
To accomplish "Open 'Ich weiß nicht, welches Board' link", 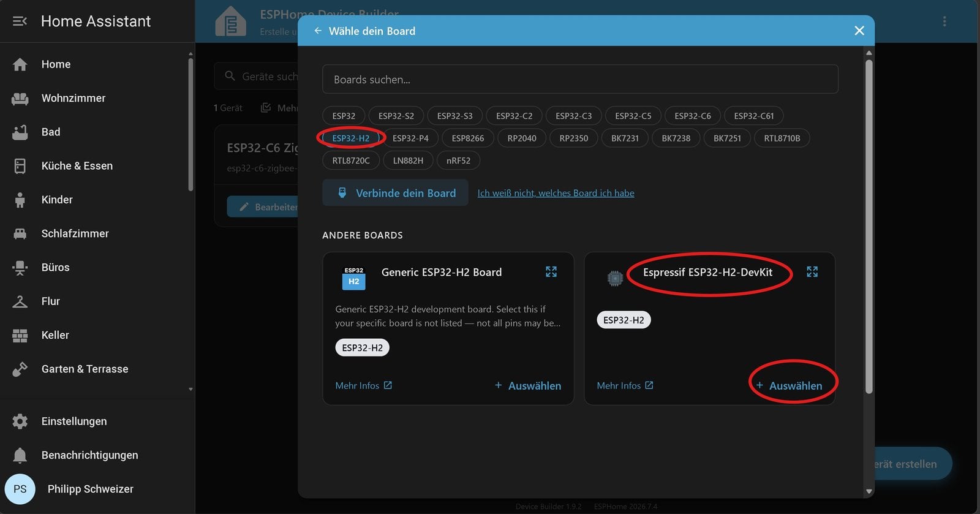I will (x=556, y=193).
